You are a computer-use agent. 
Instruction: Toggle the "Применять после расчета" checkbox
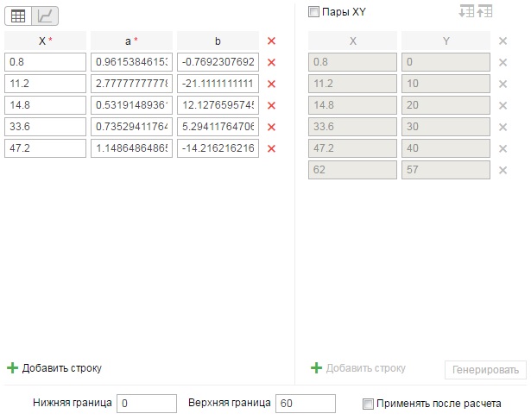[x=369, y=404]
